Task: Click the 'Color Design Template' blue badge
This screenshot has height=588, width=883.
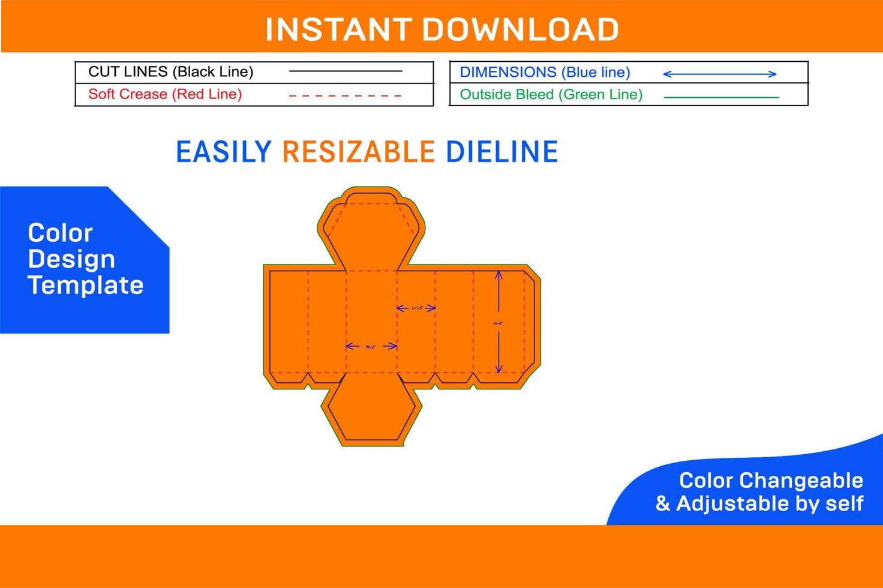Action: (85, 260)
